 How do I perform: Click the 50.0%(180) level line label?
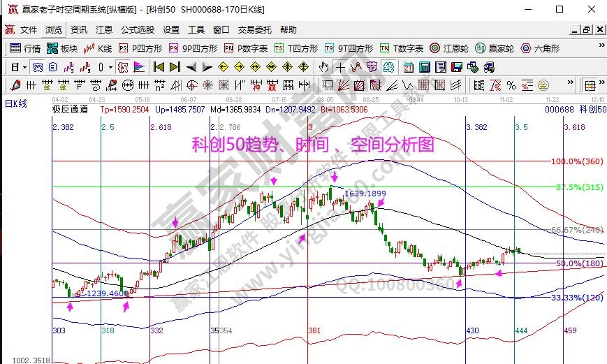click(580, 263)
